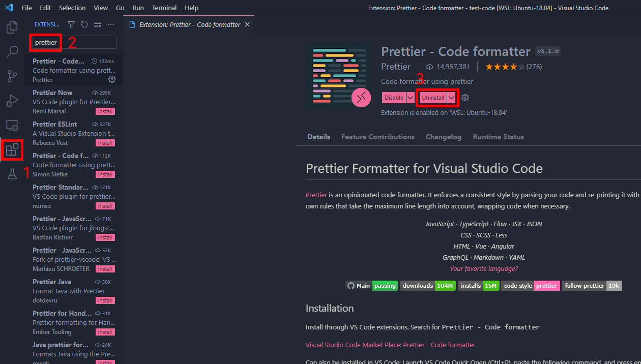Expand the Uninstall button dropdown arrow
The width and height of the screenshot is (641, 364).
[x=451, y=98]
